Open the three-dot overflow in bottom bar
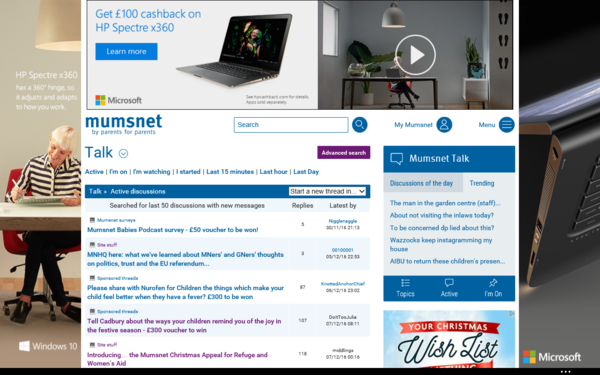This screenshot has height=375, width=600. [566, 372]
